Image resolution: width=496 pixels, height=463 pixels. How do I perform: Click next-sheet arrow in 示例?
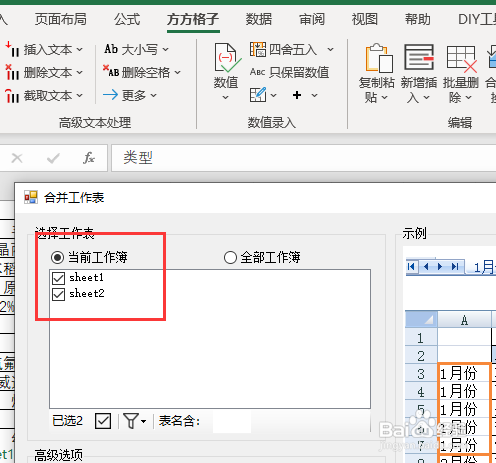click(x=440, y=267)
